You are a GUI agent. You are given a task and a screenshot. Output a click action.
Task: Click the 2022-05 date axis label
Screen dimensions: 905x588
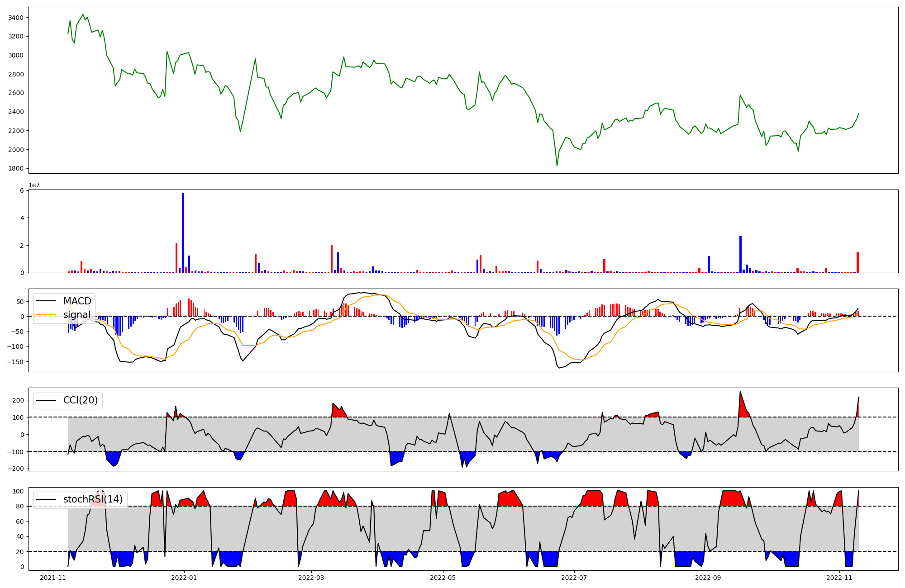[x=443, y=578]
